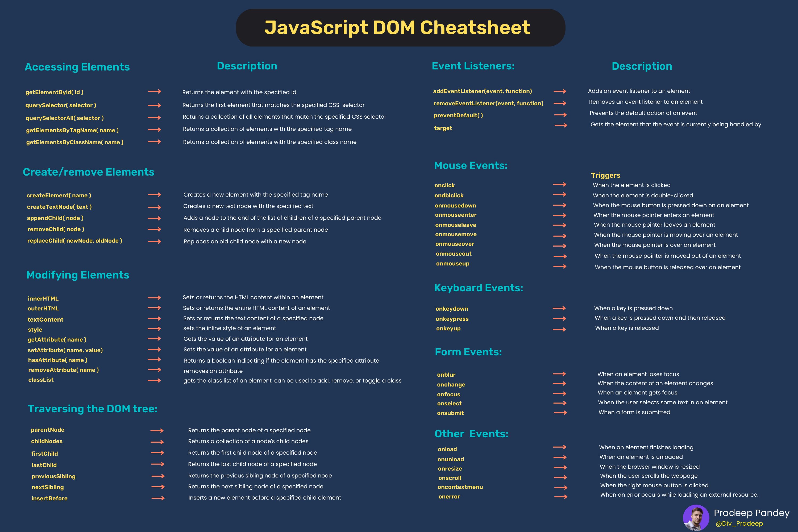
Task: Click the arrow next to onkeydown
Action: (559, 308)
